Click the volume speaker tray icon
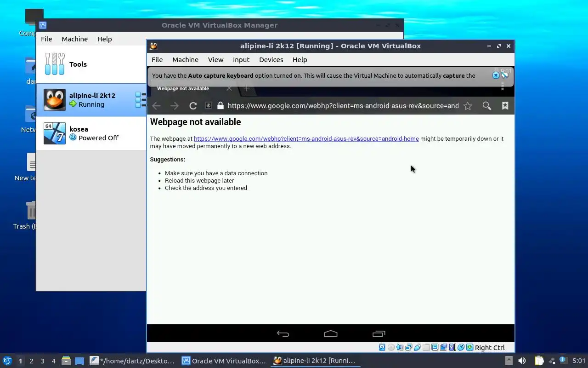The height and width of the screenshot is (368, 588). tap(522, 361)
